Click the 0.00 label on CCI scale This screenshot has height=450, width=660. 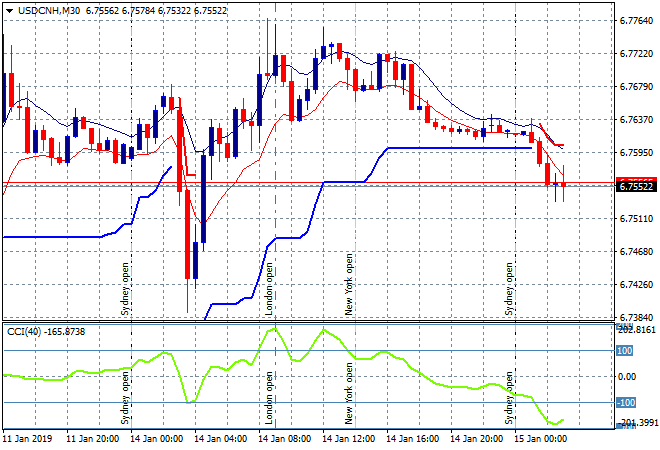(x=627, y=377)
